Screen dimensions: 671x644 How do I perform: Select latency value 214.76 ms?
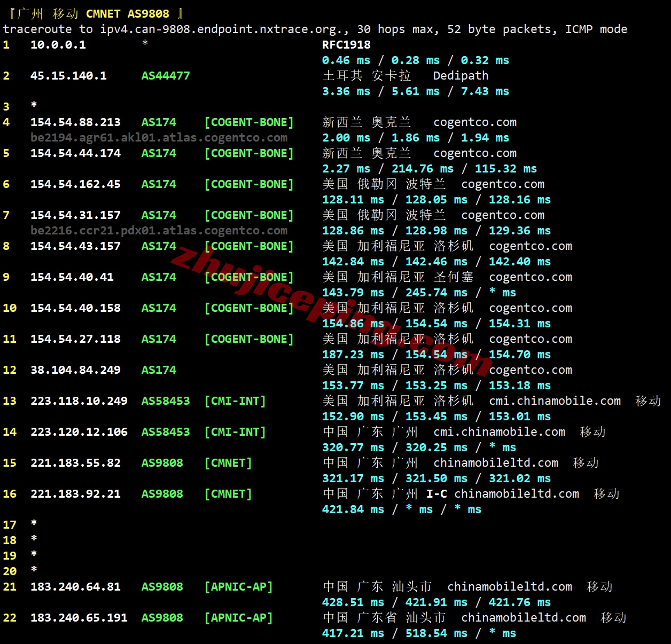coord(423,169)
